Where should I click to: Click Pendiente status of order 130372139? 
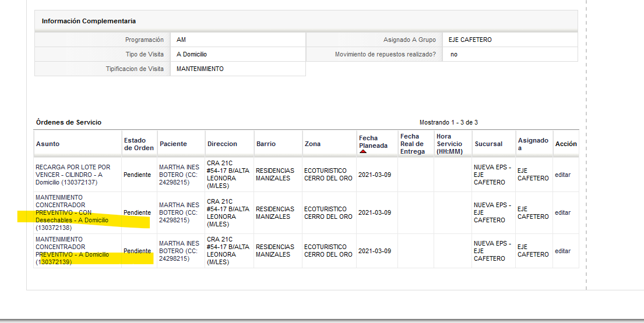[x=137, y=251]
